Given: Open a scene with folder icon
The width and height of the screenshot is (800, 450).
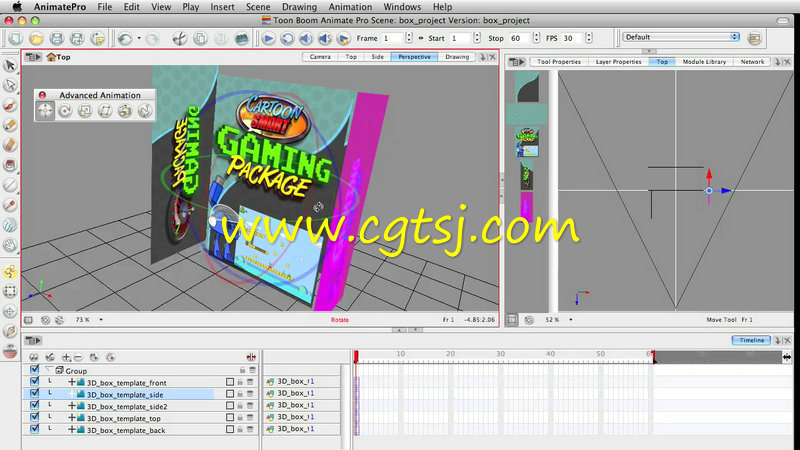Looking at the screenshot, I should click(x=36, y=38).
